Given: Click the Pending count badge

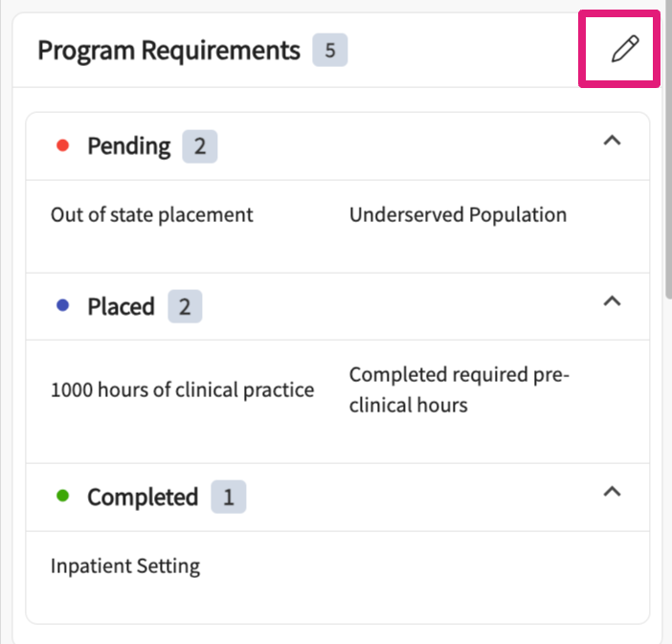Looking at the screenshot, I should [200, 146].
